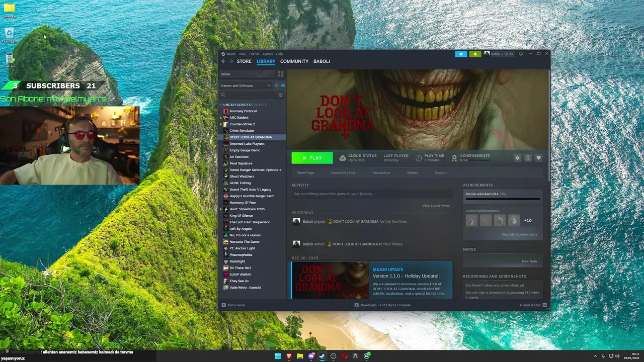The width and height of the screenshot is (644, 362).
Task: Switch to the COMMUNITY tab
Action: click(294, 61)
